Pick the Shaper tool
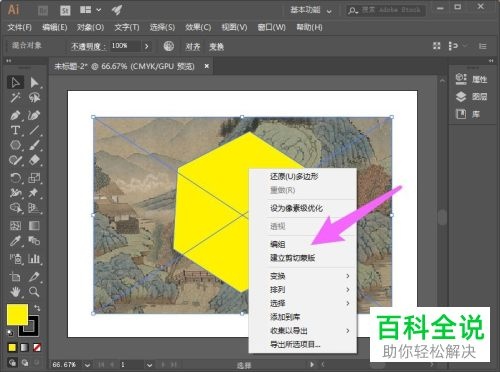The height and width of the screenshot is (372, 500). tap(15, 161)
